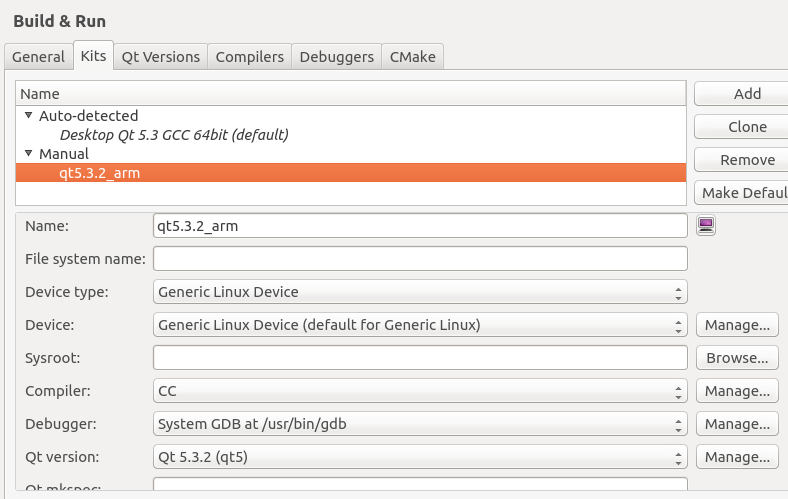The height and width of the screenshot is (499, 788).
Task: Click Browse next to Sysroot
Action: [x=737, y=358]
